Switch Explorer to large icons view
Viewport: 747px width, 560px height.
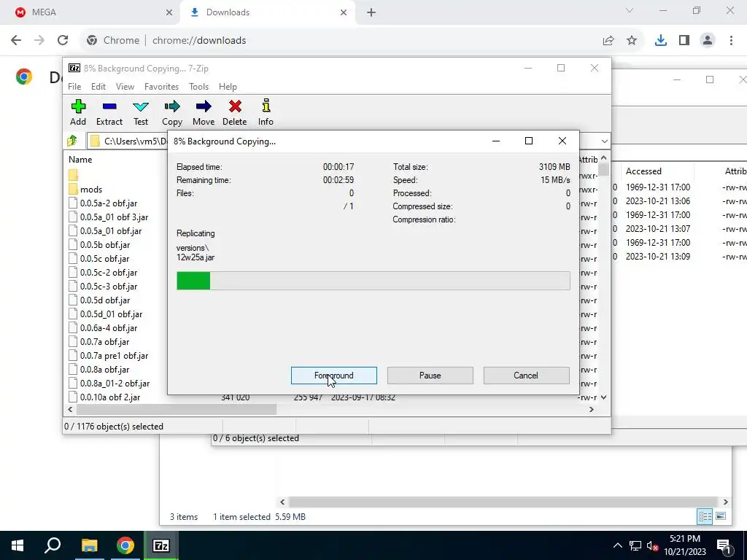[721, 516]
